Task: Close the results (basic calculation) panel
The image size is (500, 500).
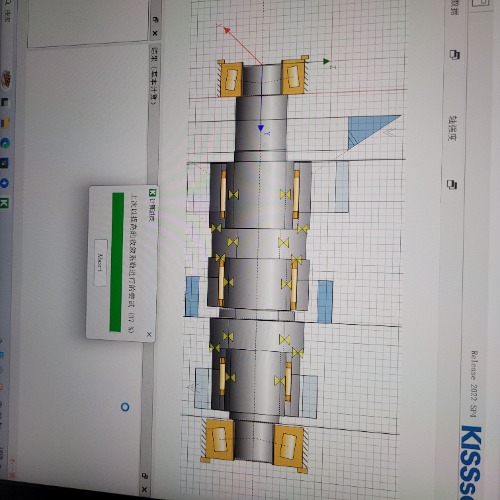Action: coord(154,33)
